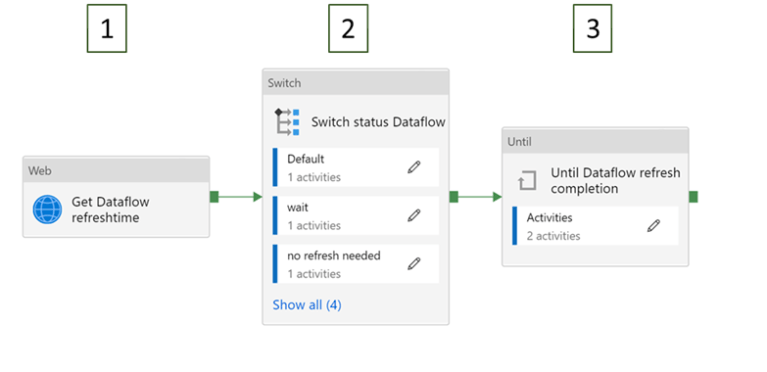This screenshot has height=372, width=767.
Task: Click the Until header bar
Action: click(x=595, y=141)
